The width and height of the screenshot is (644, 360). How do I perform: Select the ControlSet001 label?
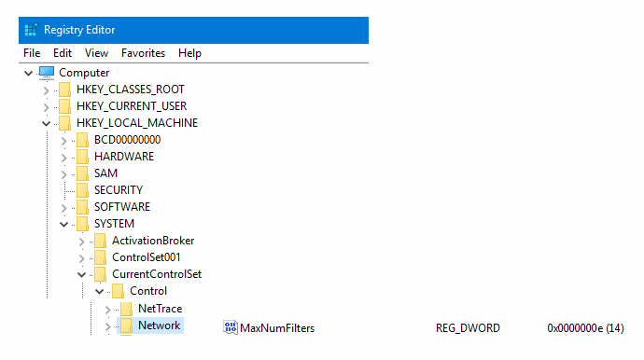point(147,257)
